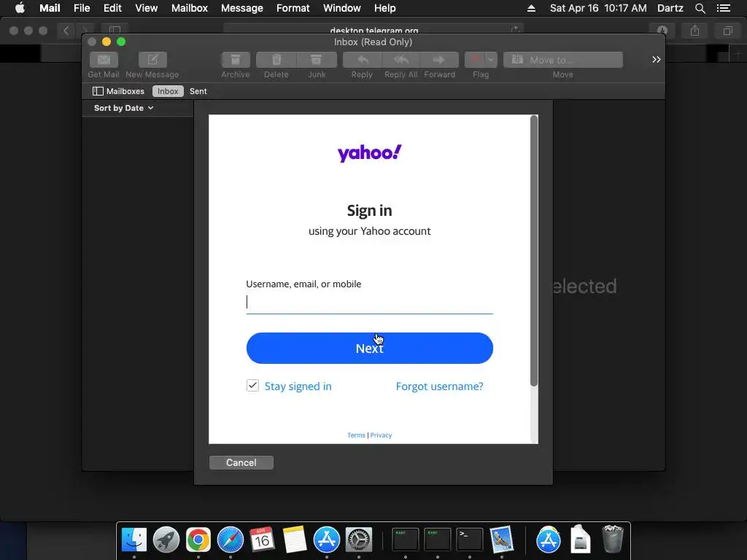
Task: Open the Privacy link
Action: (381, 435)
